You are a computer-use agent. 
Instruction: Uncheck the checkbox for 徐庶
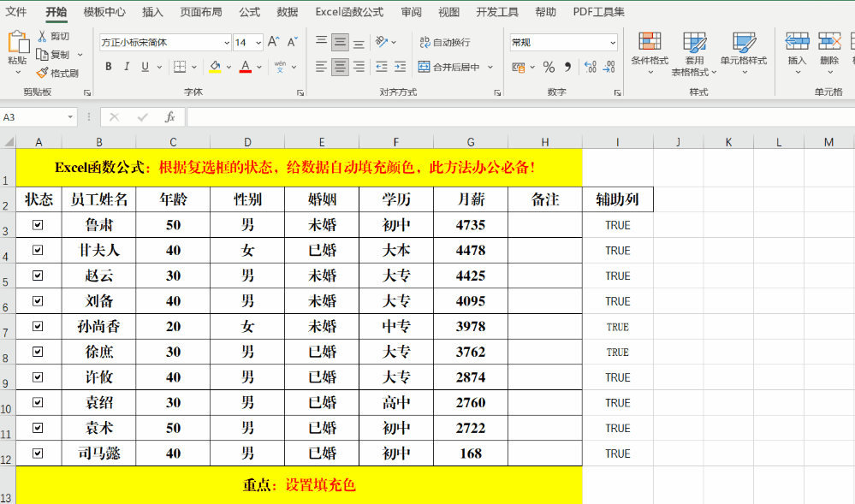coord(38,352)
